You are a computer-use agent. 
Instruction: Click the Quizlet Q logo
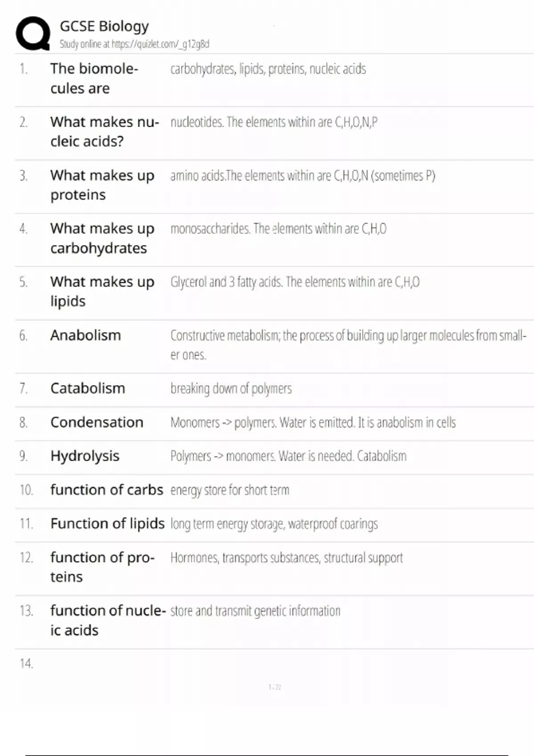[x=33, y=33]
